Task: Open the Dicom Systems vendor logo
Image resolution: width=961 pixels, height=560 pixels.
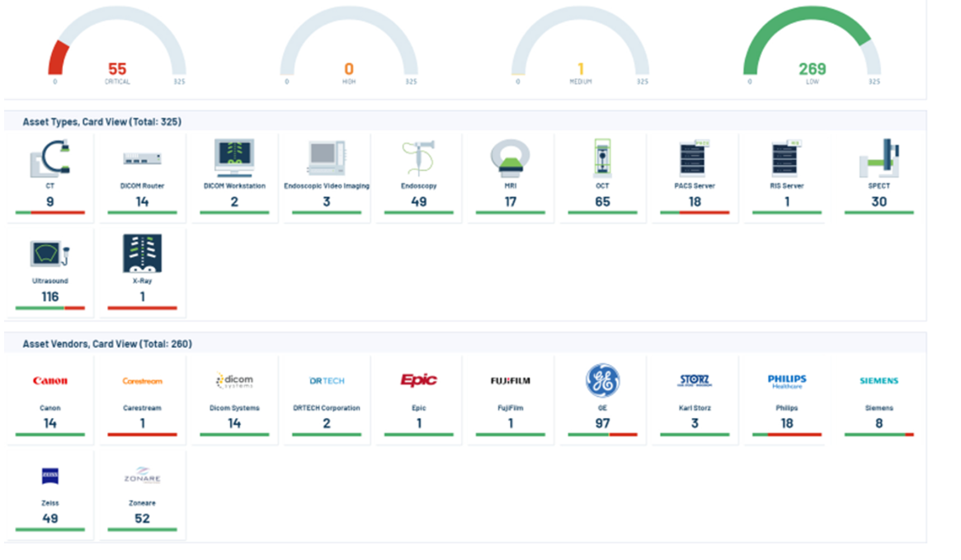Action: (x=234, y=380)
